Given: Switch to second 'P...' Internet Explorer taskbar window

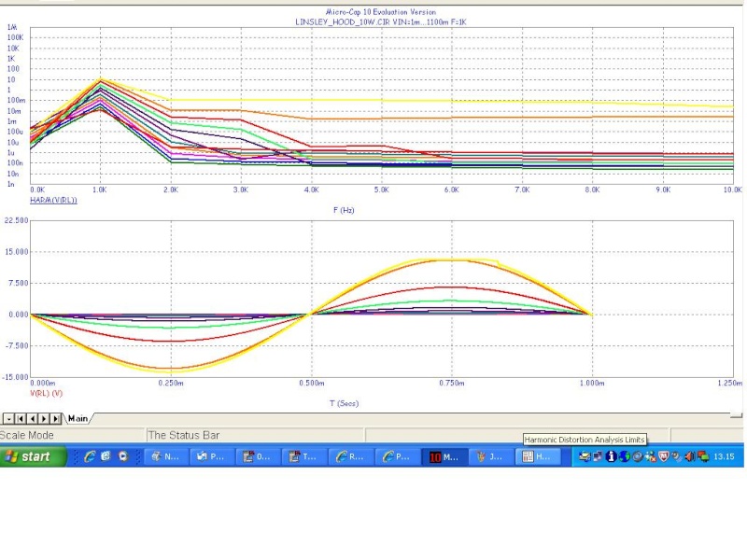Looking at the screenshot, I should 396,456.
